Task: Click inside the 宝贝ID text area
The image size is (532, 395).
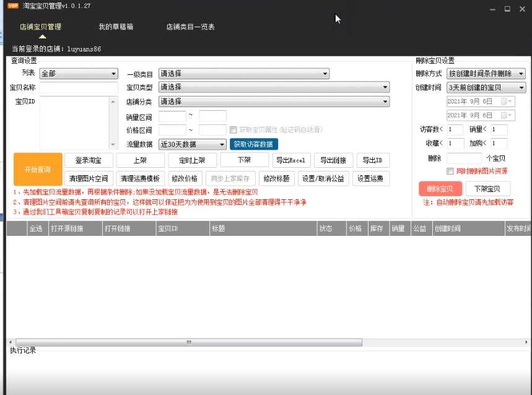Action: coord(75,123)
